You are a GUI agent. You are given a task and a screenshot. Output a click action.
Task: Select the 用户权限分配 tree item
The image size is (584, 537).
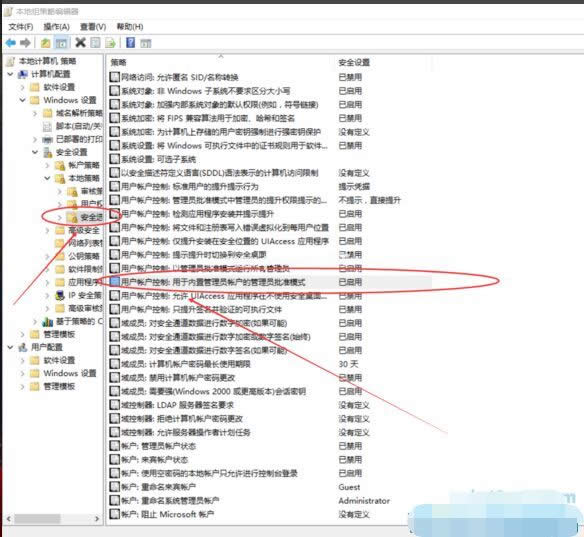pyautogui.click(x=92, y=204)
